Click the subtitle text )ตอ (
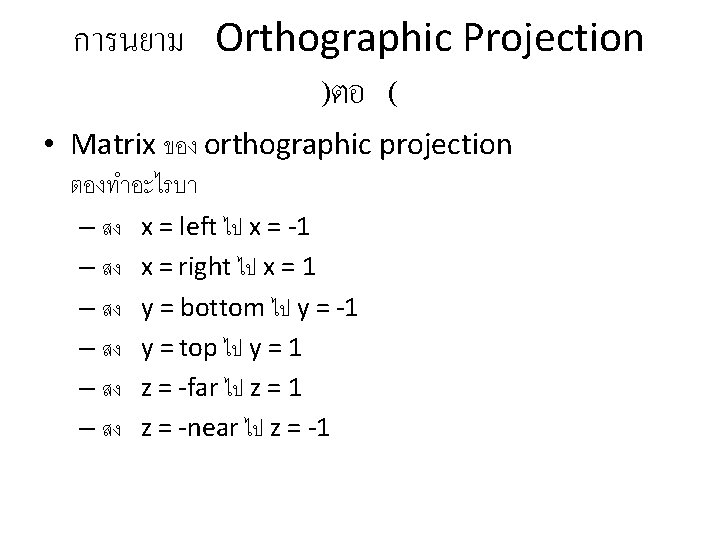 (x=357, y=97)
